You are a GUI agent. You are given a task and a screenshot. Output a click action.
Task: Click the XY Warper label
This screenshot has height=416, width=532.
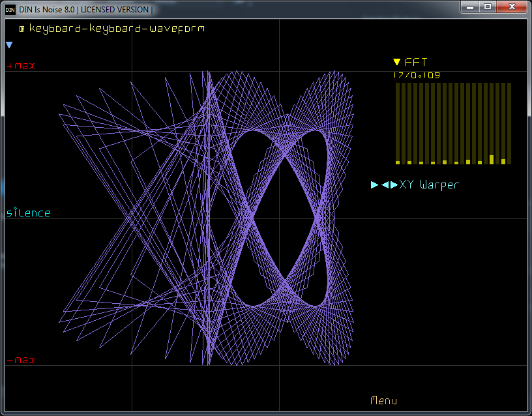(429, 185)
